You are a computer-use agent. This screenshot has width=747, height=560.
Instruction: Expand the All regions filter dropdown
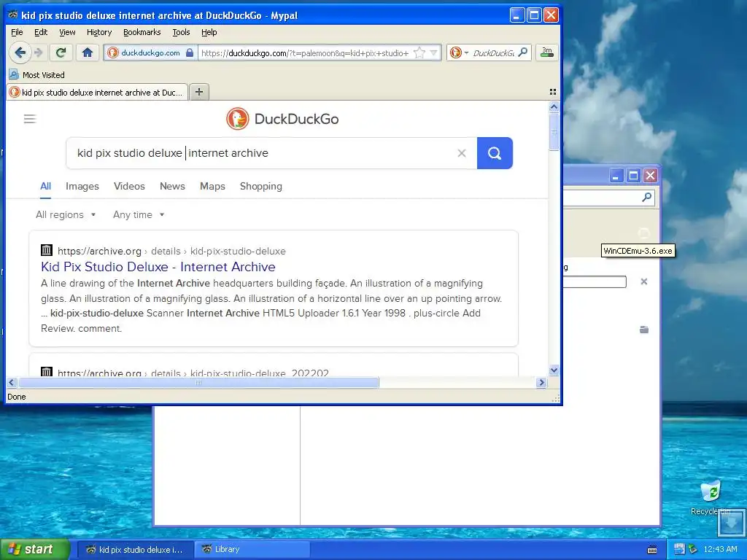[66, 215]
